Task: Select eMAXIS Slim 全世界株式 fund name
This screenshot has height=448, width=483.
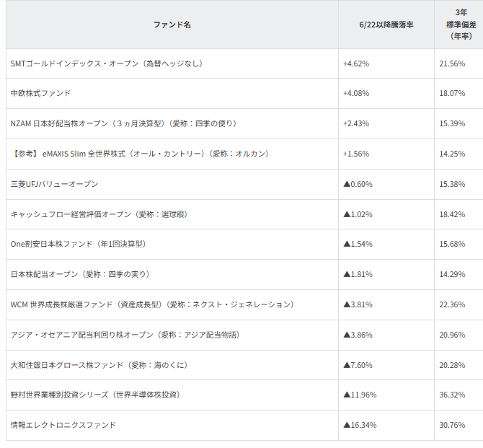Action: 140,154
